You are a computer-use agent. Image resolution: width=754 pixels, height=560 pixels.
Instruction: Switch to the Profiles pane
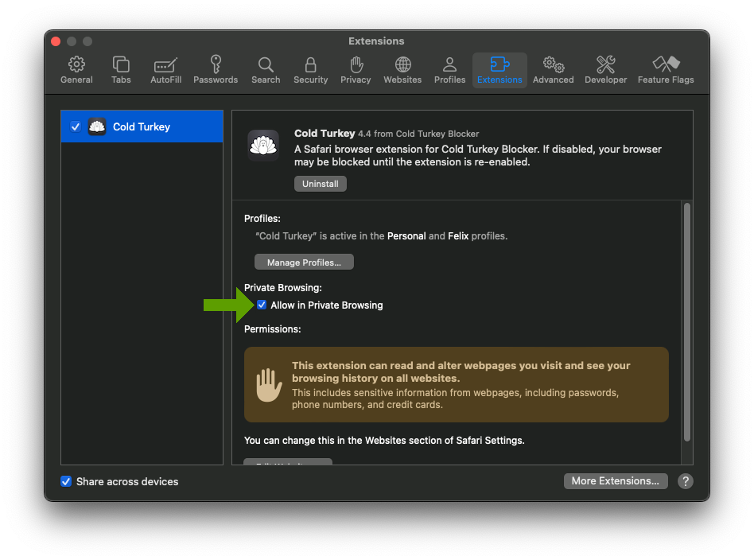[449, 70]
